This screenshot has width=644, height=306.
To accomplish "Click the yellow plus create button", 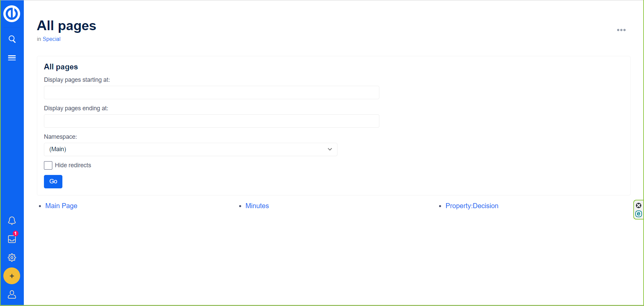I will click(12, 276).
